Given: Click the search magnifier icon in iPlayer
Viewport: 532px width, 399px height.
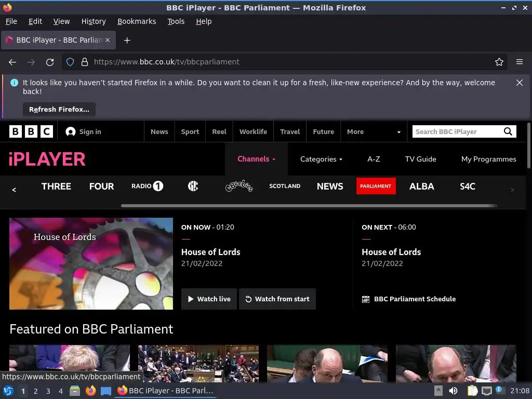Looking at the screenshot, I should click(x=508, y=131).
